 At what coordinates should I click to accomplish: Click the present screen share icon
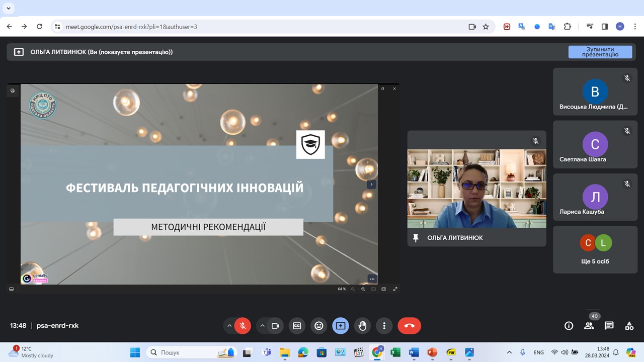(x=341, y=326)
